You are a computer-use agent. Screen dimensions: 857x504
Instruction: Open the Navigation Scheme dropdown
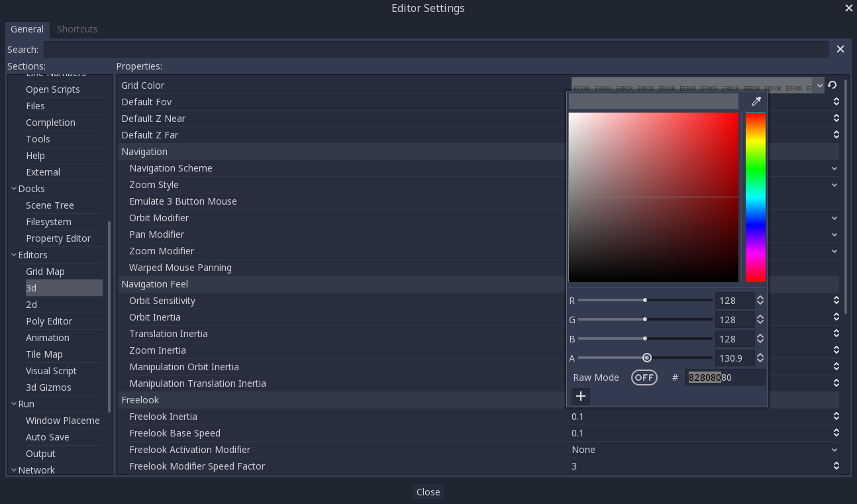(x=834, y=168)
